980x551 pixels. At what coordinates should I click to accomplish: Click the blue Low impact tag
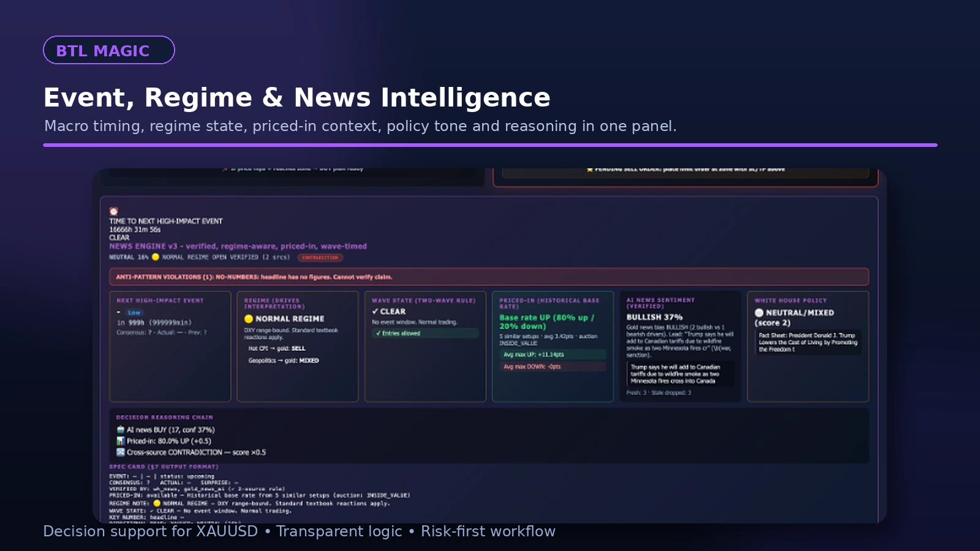click(134, 312)
